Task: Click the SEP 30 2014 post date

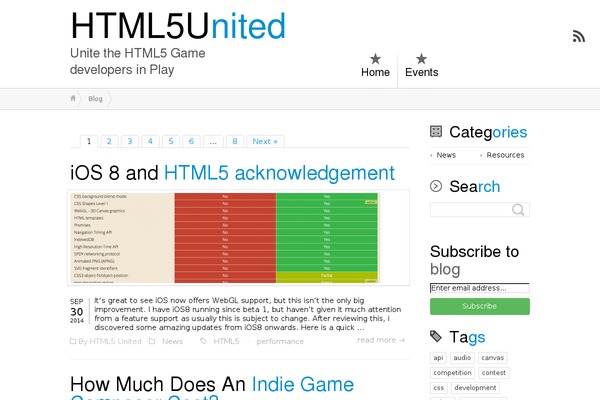Action: tap(77, 311)
